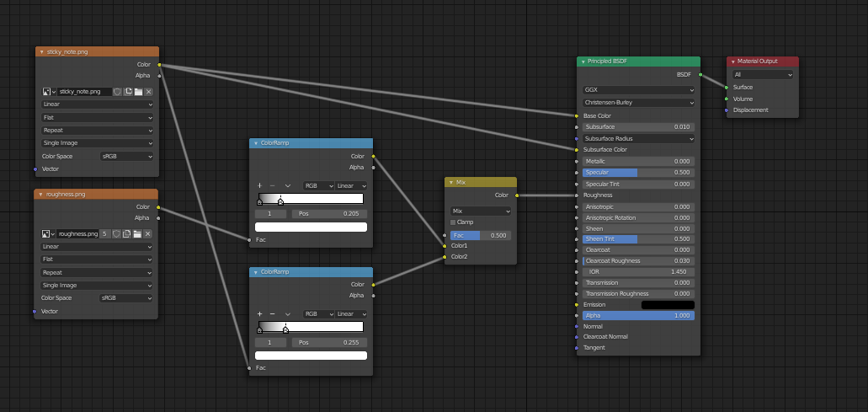Browse images icon in sticky_note.png node

click(x=48, y=91)
